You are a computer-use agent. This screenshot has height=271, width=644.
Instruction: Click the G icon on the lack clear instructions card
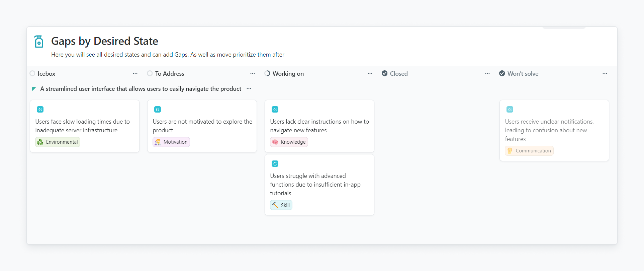point(275,110)
